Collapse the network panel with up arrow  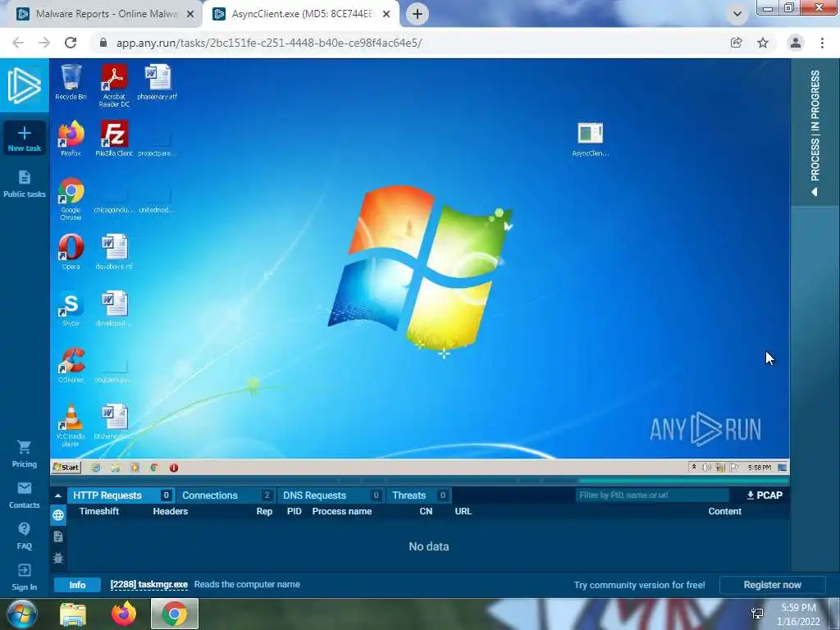click(x=58, y=495)
